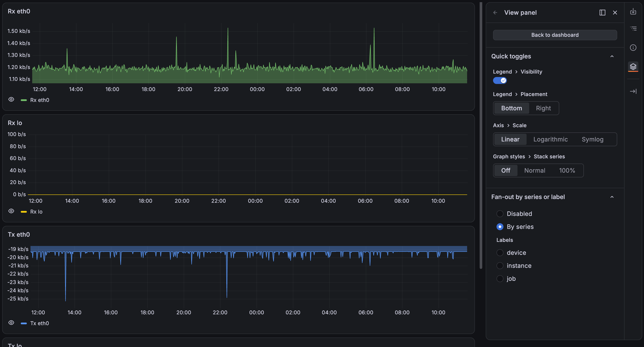
Task: Set stack series to Normal
Action: (535, 170)
